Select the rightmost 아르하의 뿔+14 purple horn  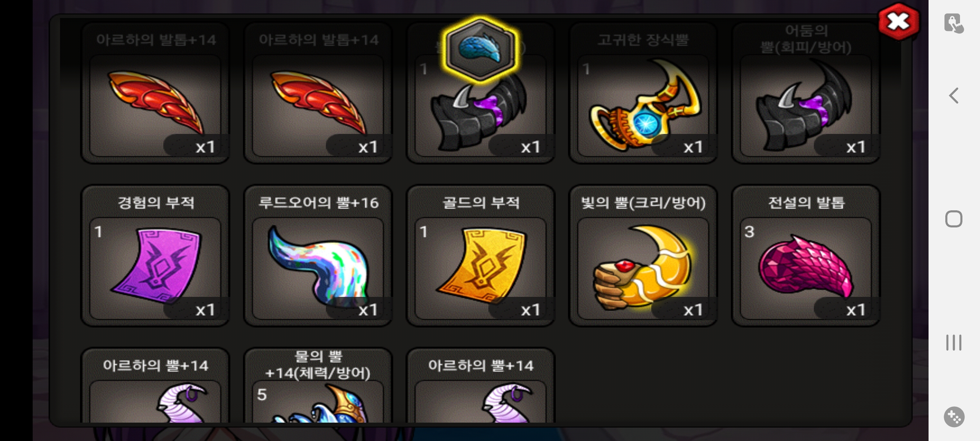[x=481, y=385]
